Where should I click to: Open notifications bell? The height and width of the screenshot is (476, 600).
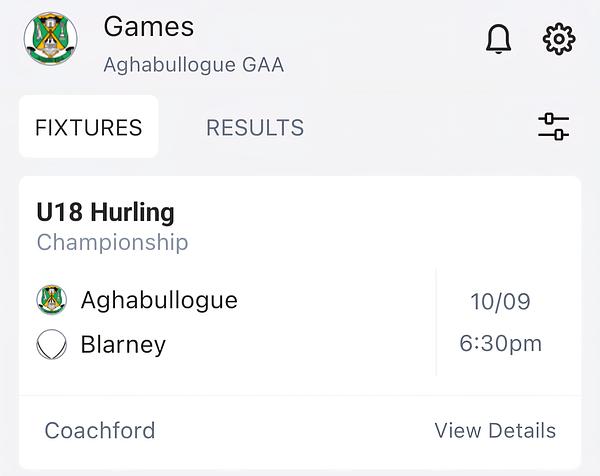[x=498, y=39]
